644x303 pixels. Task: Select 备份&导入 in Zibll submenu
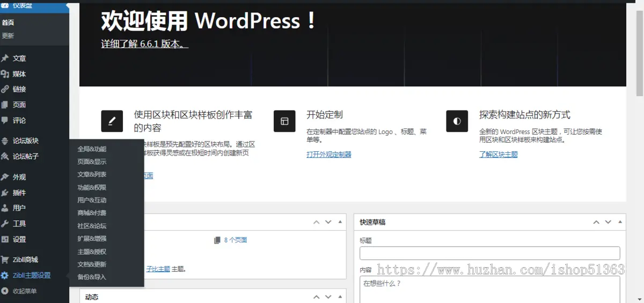pyautogui.click(x=92, y=277)
